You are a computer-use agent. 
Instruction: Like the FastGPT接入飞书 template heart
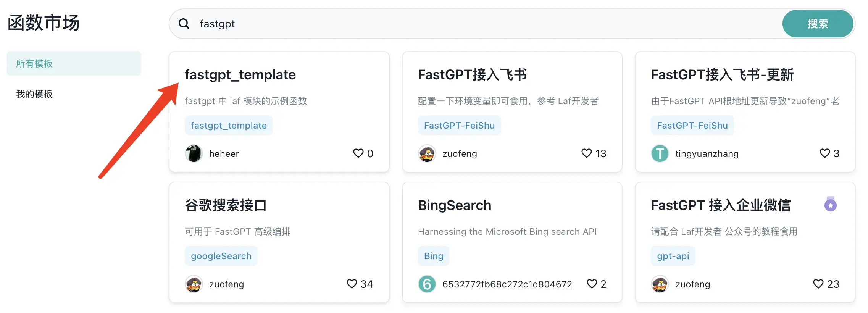point(586,153)
